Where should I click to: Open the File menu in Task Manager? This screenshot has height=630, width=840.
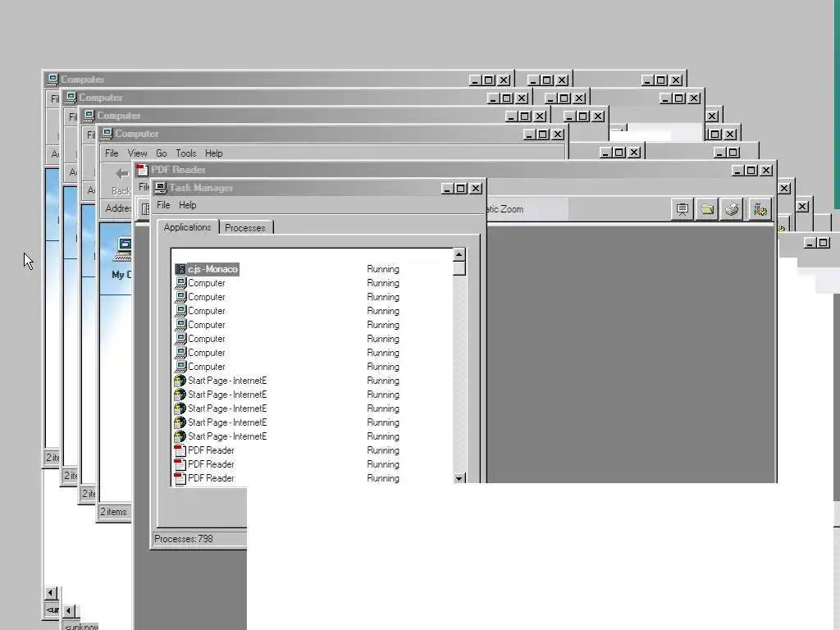[163, 205]
